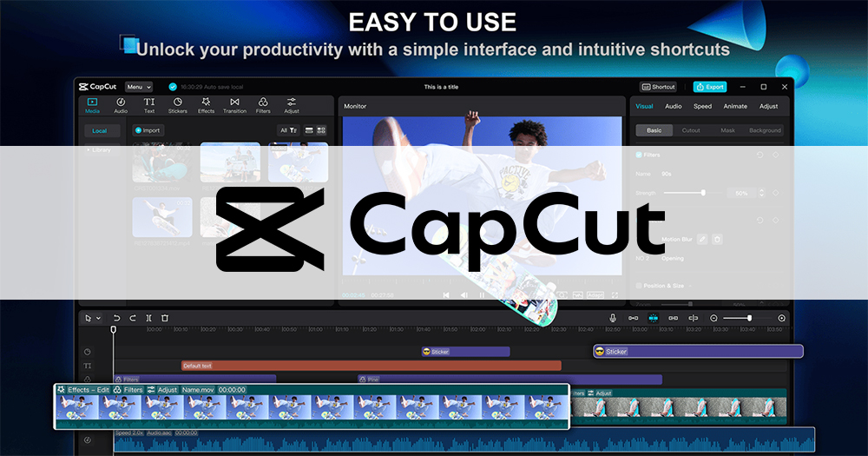The image size is (868, 456).
Task: Click the timeline zoom in icon
Action: click(x=782, y=318)
